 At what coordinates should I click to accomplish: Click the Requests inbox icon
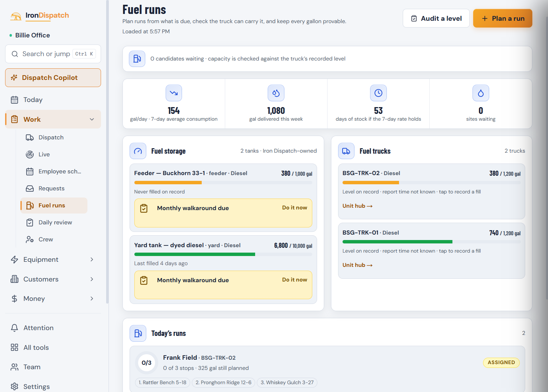click(x=30, y=188)
